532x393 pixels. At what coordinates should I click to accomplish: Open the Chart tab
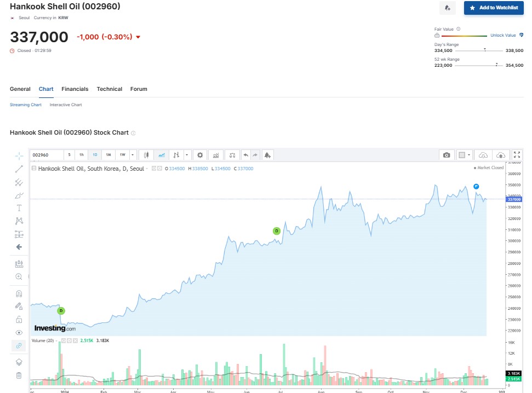tap(46, 89)
